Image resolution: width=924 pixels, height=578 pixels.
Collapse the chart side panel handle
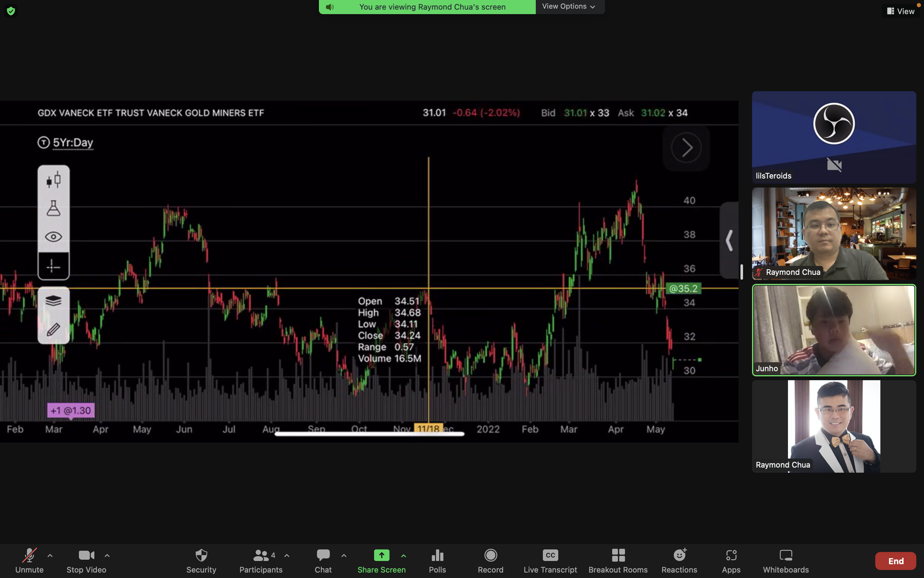point(729,240)
